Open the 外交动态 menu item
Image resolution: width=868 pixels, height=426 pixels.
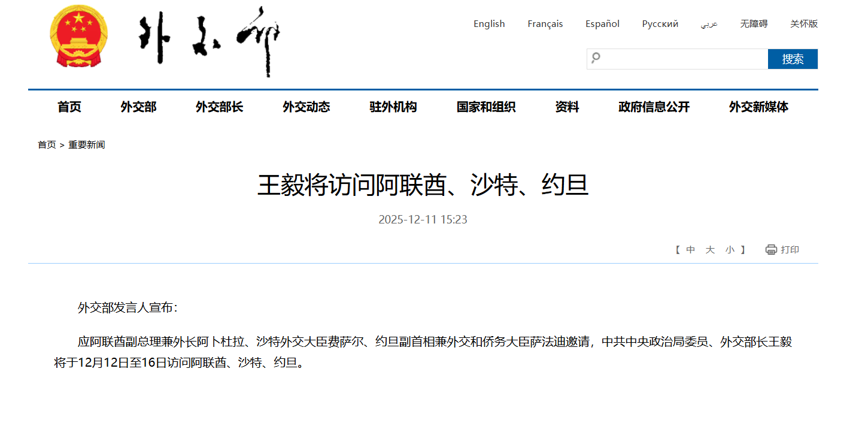click(306, 107)
